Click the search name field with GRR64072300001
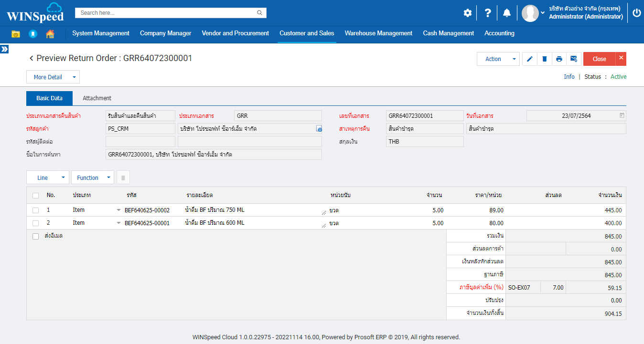 (x=214, y=155)
